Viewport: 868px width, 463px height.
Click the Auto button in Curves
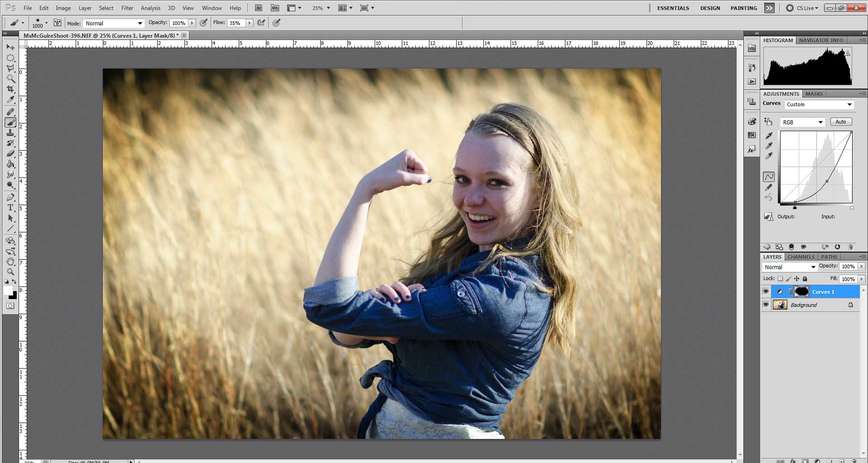coord(841,122)
